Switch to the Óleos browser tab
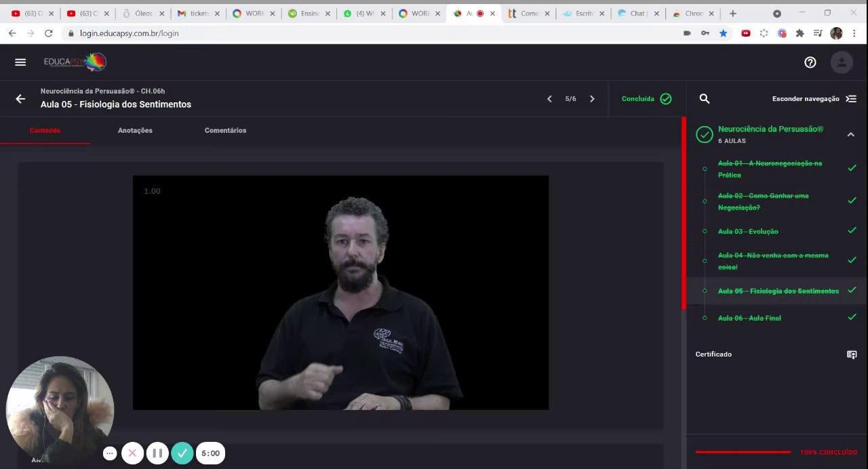868x469 pixels. [143, 14]
